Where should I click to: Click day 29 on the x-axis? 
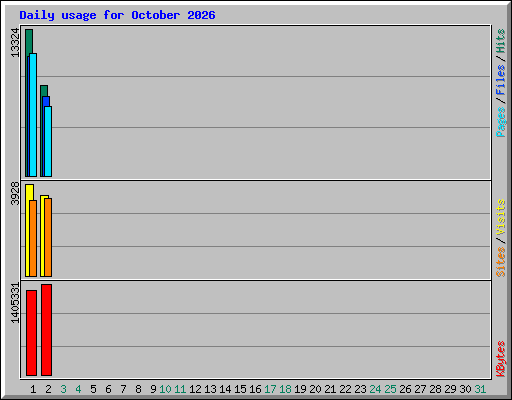coord(450,389)
